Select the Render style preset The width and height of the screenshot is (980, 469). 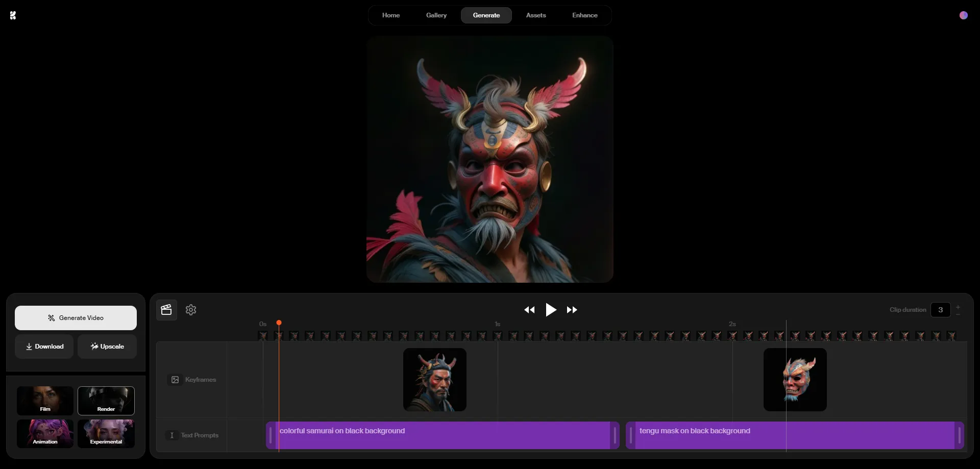click(x=106, y=401)
